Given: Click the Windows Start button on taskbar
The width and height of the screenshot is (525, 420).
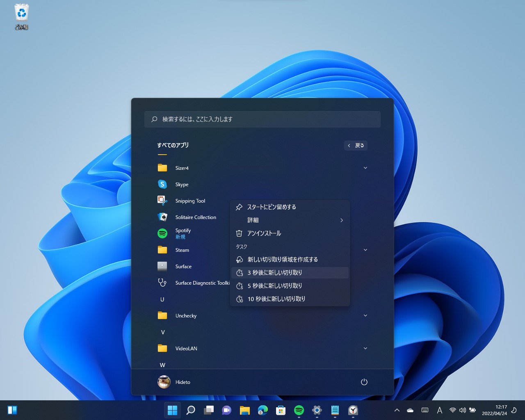Looking at the screenshot, I should pyautogui.click(x=173, y=410).
